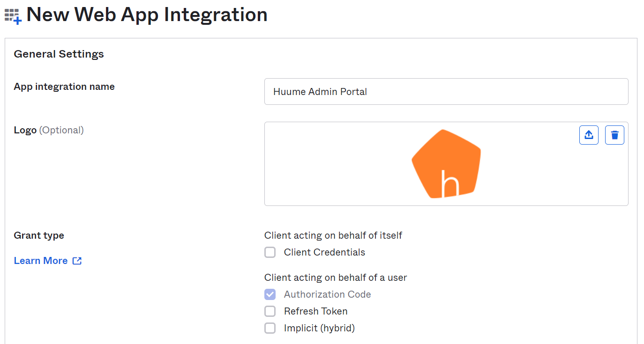Upload a new logo image
644x344 pixels.
click(x=589, y=135)
